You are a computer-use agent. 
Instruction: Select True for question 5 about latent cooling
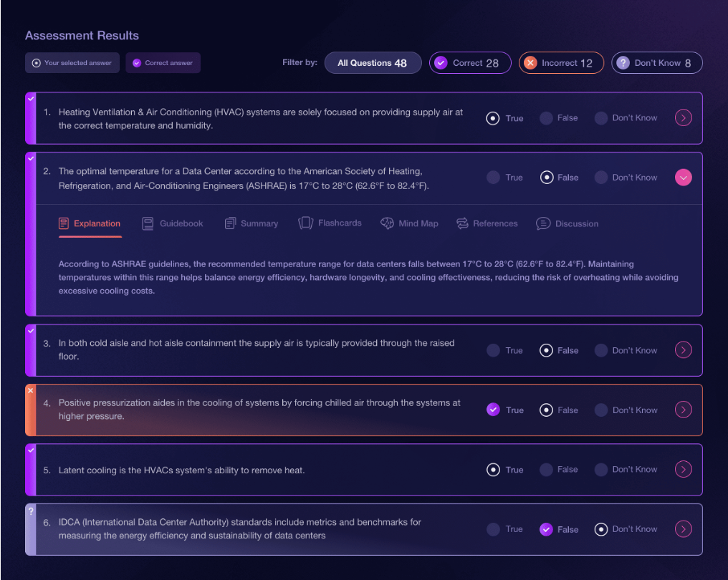[493, 470]
